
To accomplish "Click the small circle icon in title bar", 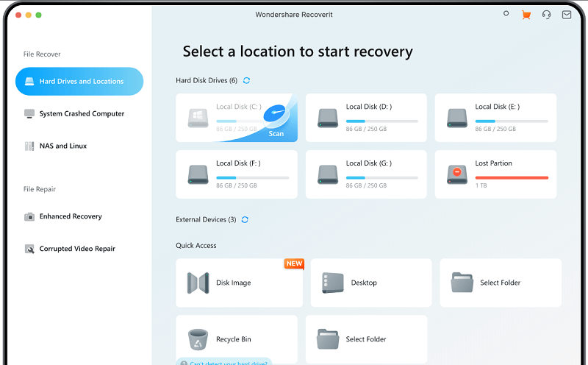I will point(506,13).
